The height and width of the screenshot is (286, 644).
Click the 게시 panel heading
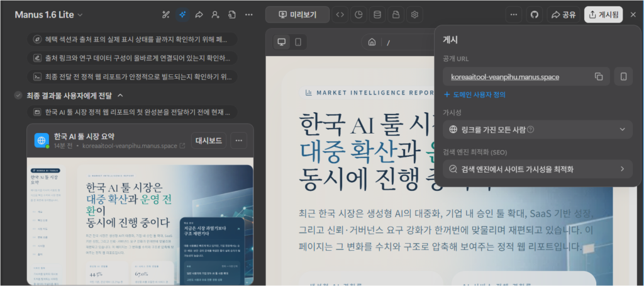pos(450,40)
